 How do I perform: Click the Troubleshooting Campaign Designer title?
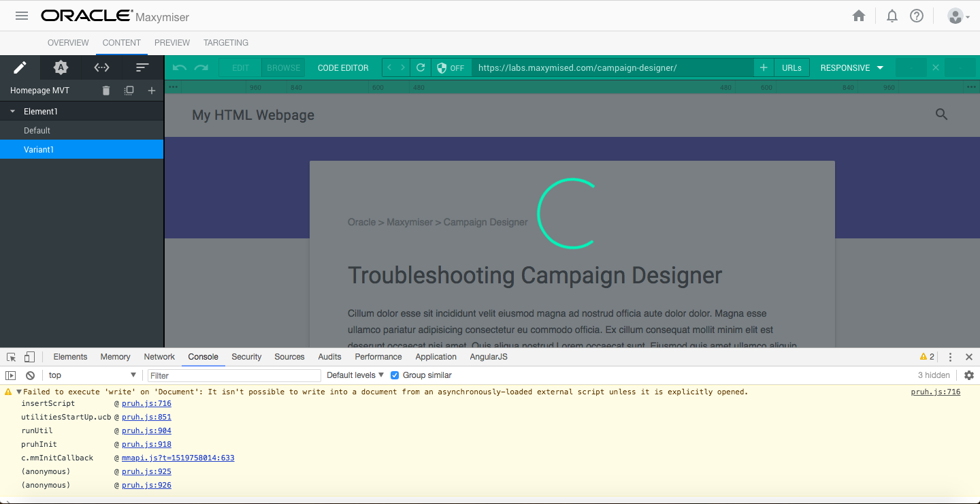tap(535, 275)
